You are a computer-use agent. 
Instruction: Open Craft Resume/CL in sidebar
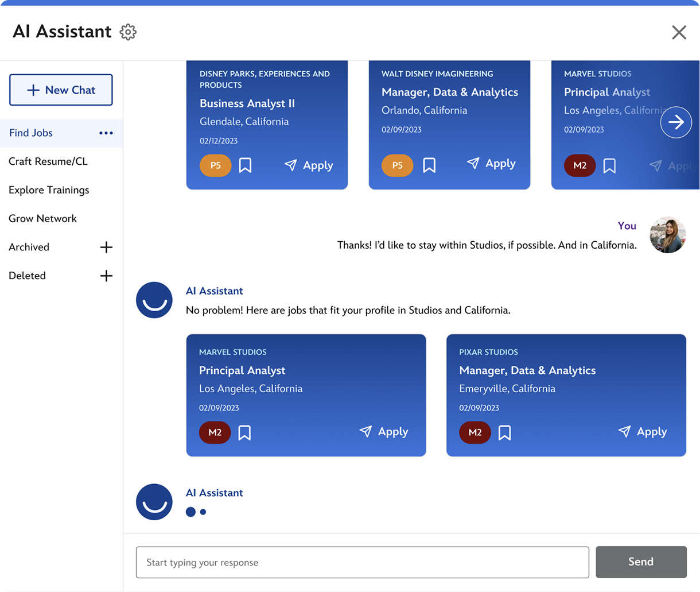click(x=48, y=161)
